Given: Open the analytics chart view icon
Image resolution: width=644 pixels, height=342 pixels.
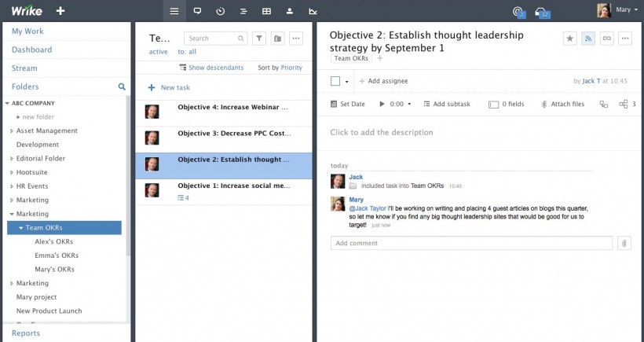Looking at the screenshot, I should pos(313,11).
